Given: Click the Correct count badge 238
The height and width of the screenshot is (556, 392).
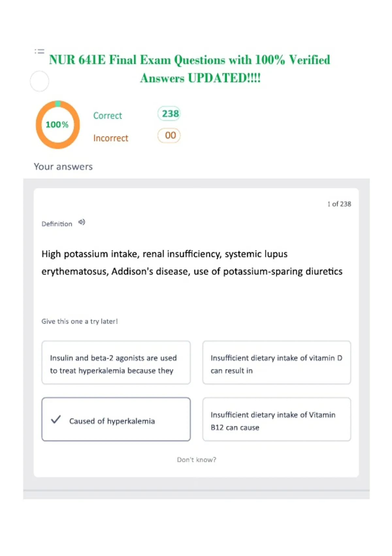Looking at the screenshot, I should (169, 113).
